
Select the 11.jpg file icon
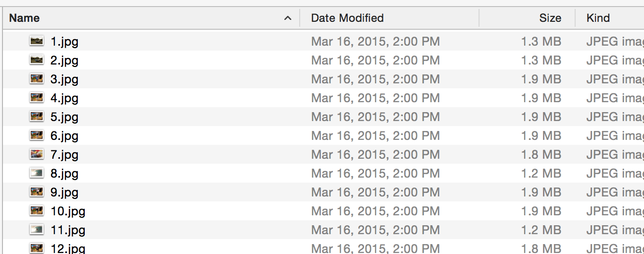[36, 230]
